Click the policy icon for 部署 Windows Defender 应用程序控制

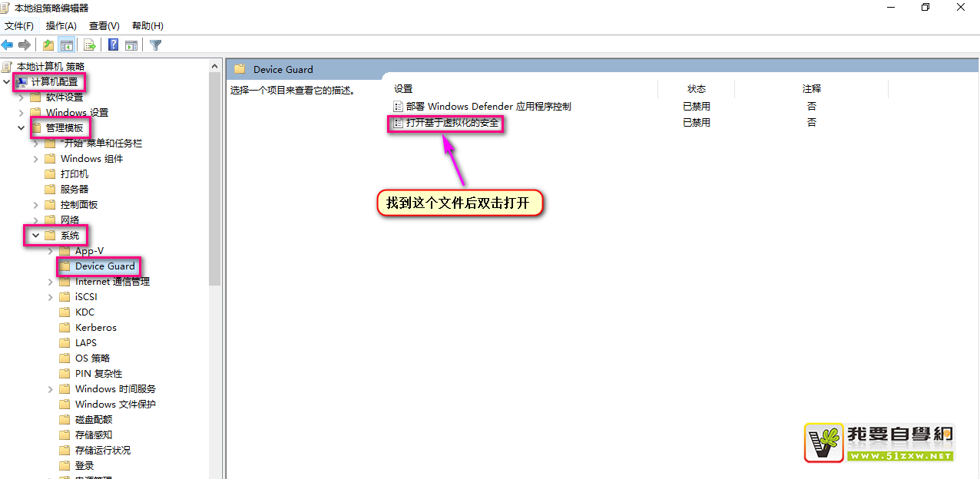pyautogui.click(x=398, y=107)
